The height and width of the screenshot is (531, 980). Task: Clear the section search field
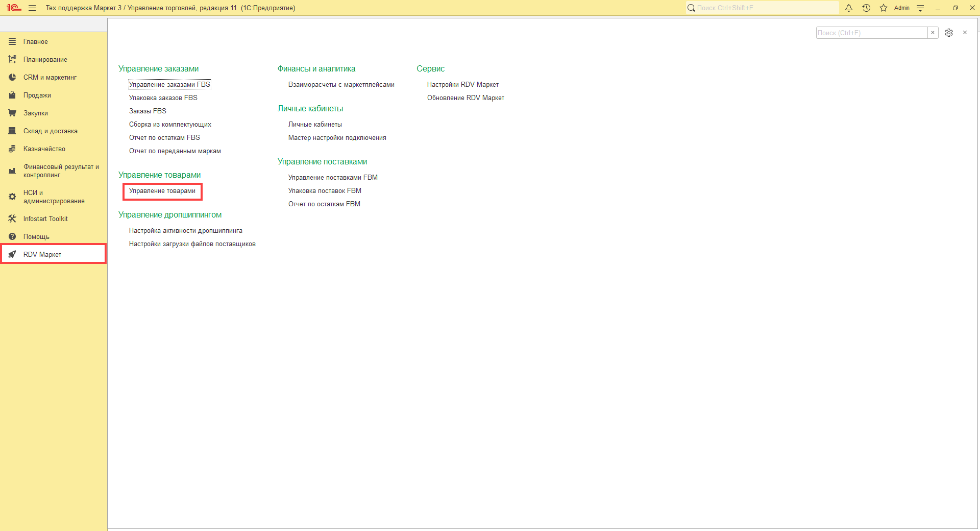[x=933, y=33]
